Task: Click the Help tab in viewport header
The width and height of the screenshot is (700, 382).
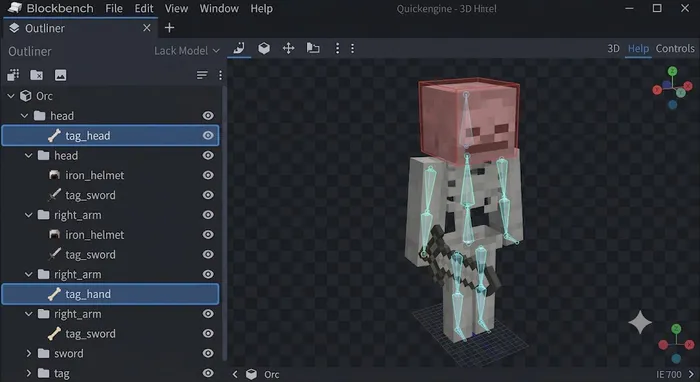Action: point(638,48)
